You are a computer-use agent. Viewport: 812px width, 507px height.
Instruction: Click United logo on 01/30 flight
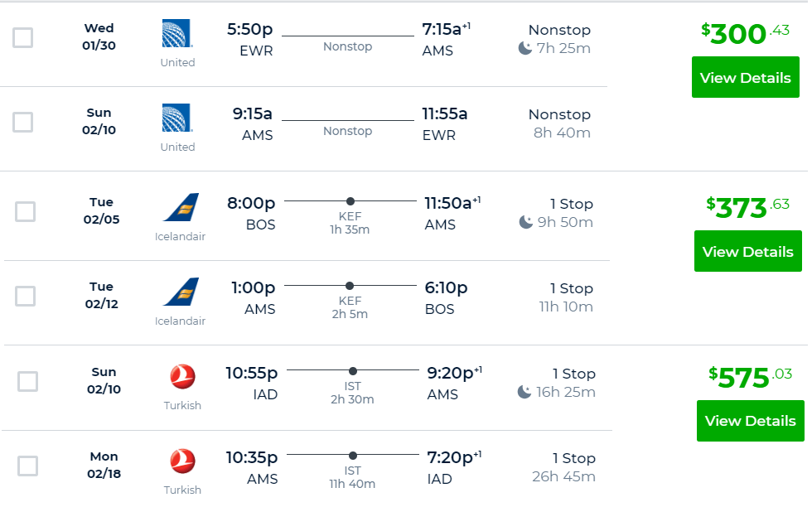177,33
